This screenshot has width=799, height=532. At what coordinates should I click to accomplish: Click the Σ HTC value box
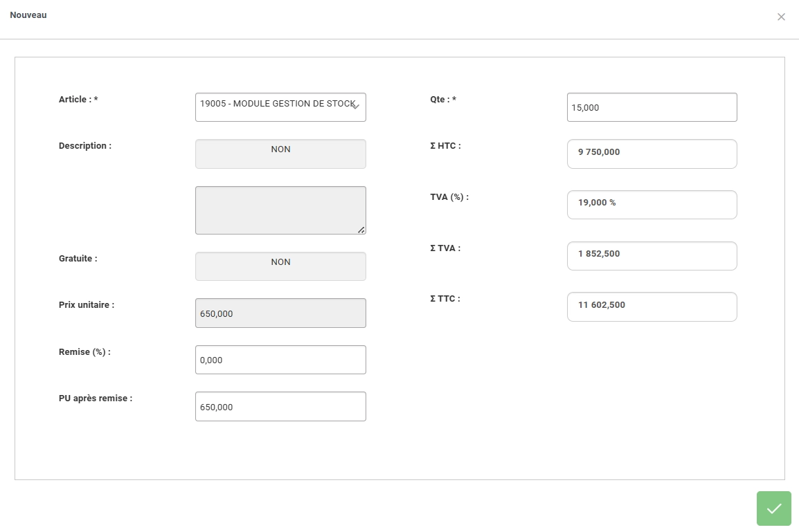(x=652, y=154)
